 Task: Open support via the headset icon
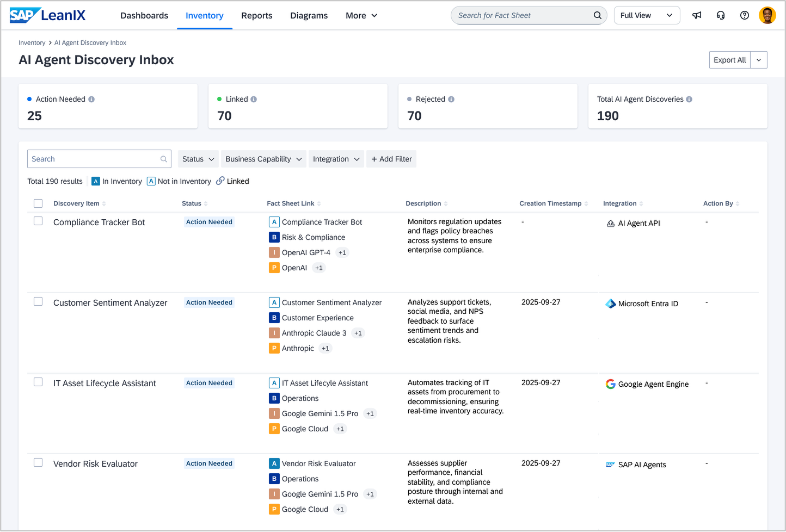point(721,15)
